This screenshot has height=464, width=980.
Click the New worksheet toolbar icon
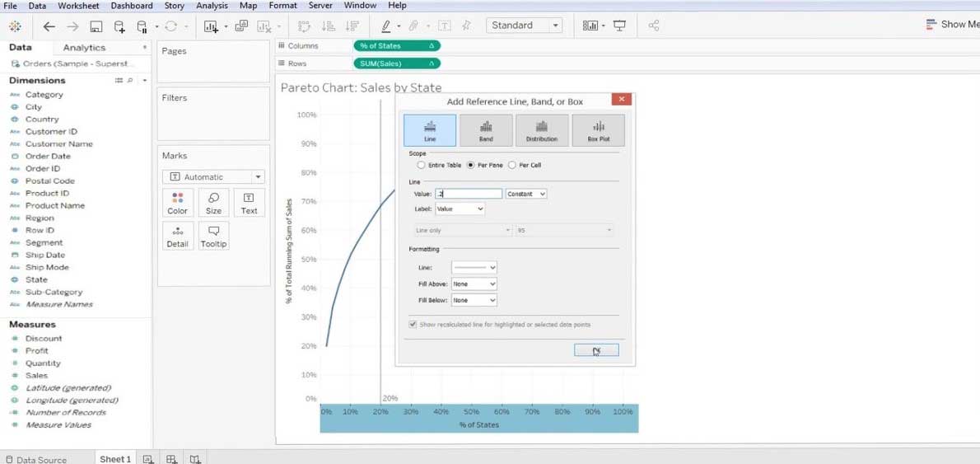(212, 26)
